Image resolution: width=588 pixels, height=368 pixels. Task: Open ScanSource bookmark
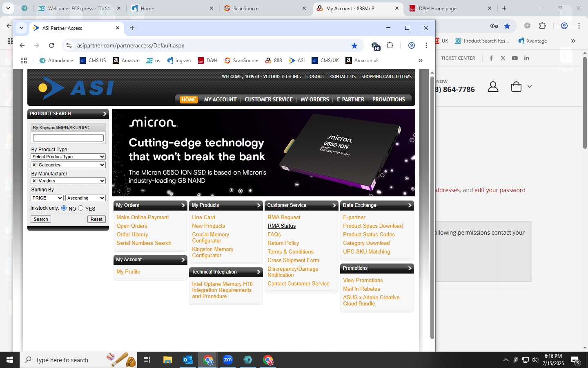click(241, 61)
